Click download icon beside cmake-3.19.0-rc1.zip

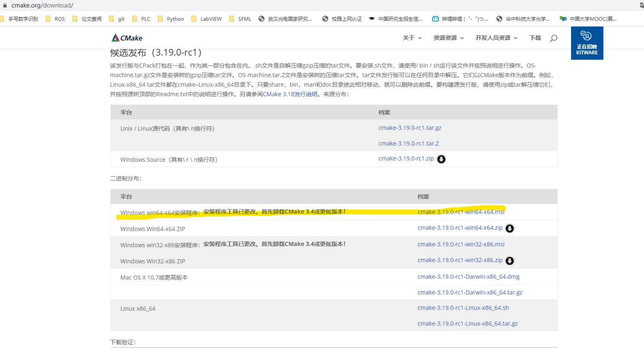click(441, 159)
